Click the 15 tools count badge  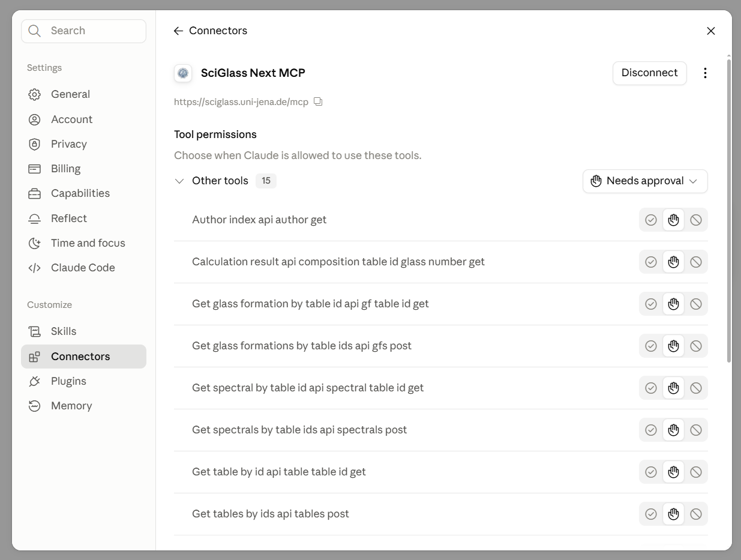point(266,181)
